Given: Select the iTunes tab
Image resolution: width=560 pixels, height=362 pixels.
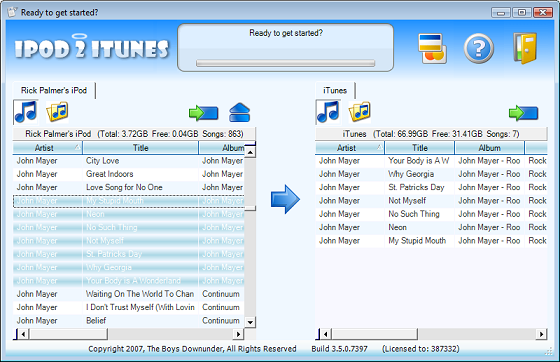Looking at the screenshot, I should tap(335, 90).
